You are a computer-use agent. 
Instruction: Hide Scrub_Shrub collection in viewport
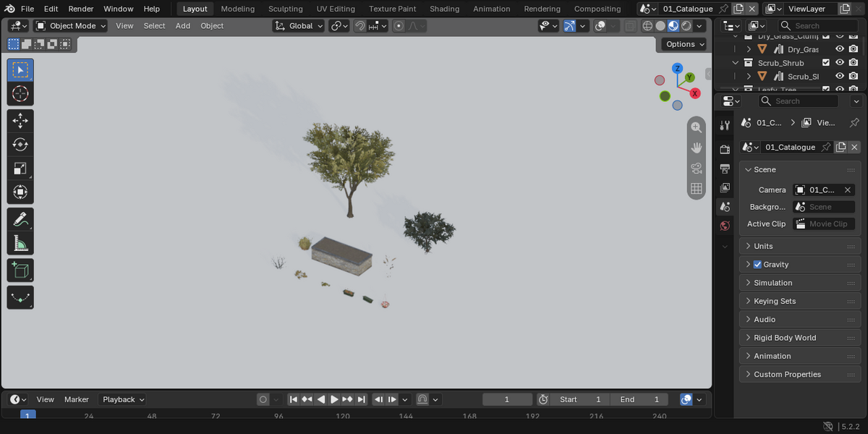(x=840, y=63)
